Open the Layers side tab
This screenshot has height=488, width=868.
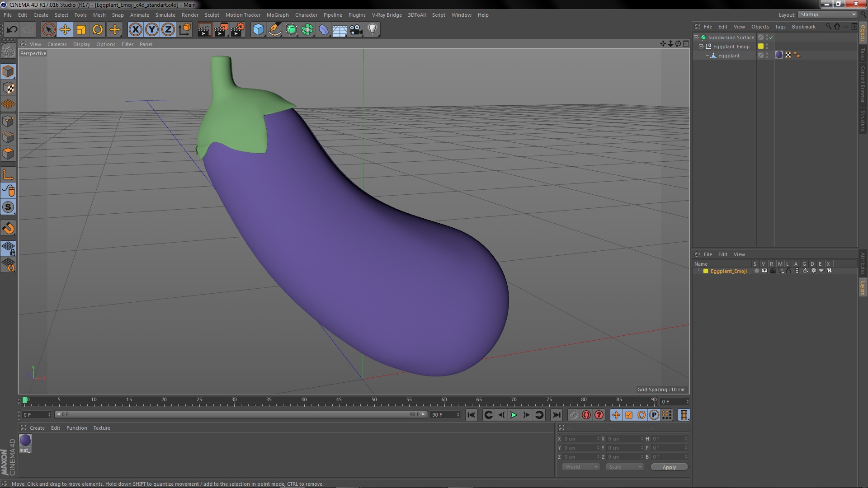(x=863, y=287)
